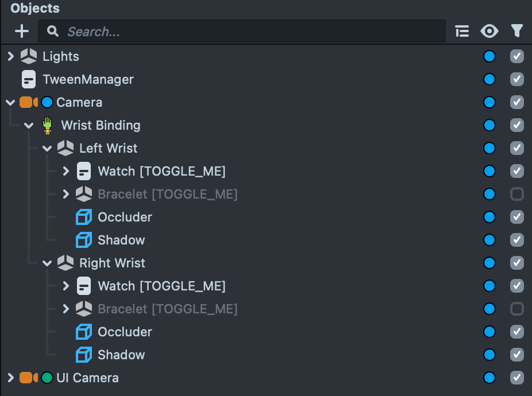532x396 pixels.
Task: Uncheck the Lights enabled checkbox
Action: pos(517,56)
